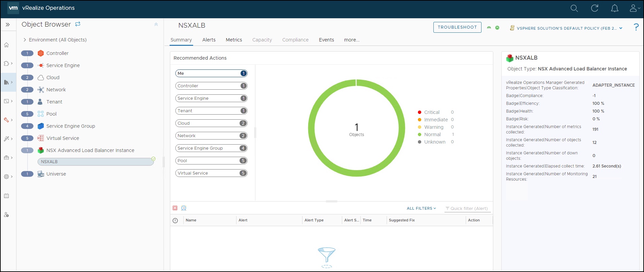Open the Metrics tab
Viewport: 644px width, 272px height.
[x=234, y=40]
